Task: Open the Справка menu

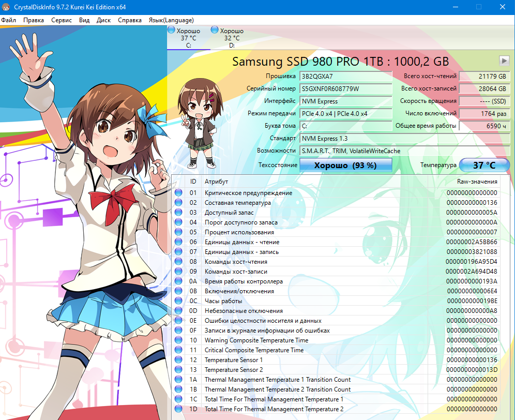Action: click(x=130, y=20)
